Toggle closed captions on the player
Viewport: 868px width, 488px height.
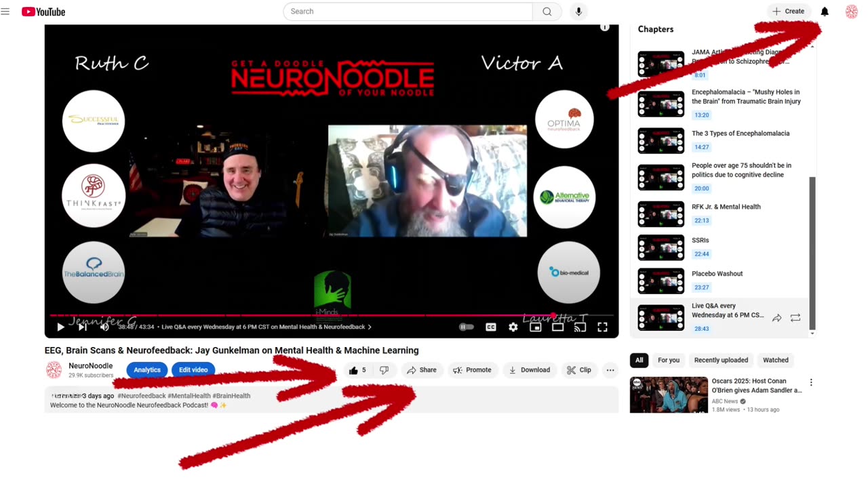tap(491, 327)
